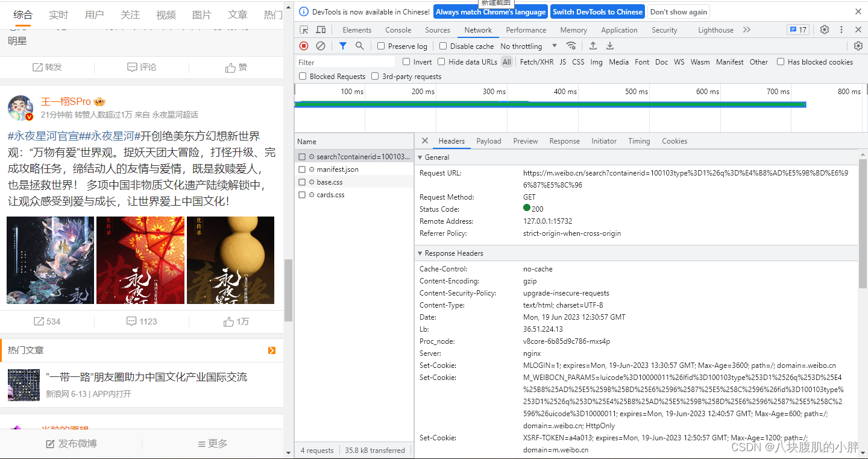This screenshot has width=868, height=459.
Task: Open the gourd post image thumbnail
Action: tap(231, 260)
